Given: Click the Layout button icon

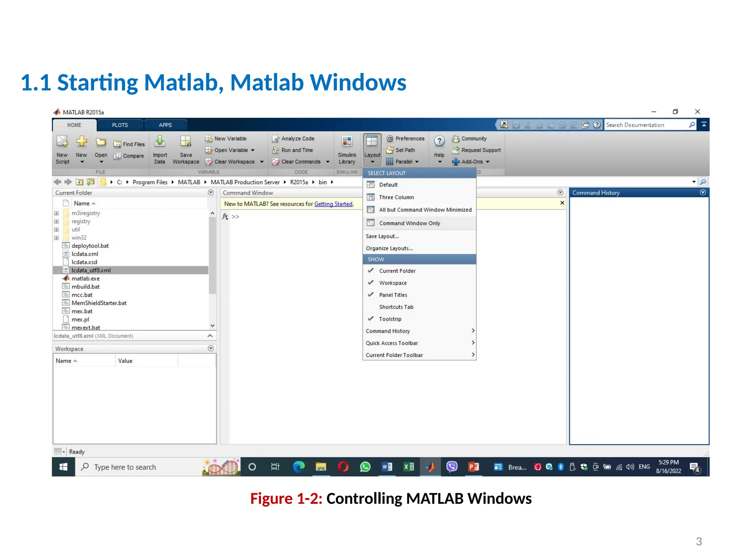Looking at the screenshot, I should point(372,141).
